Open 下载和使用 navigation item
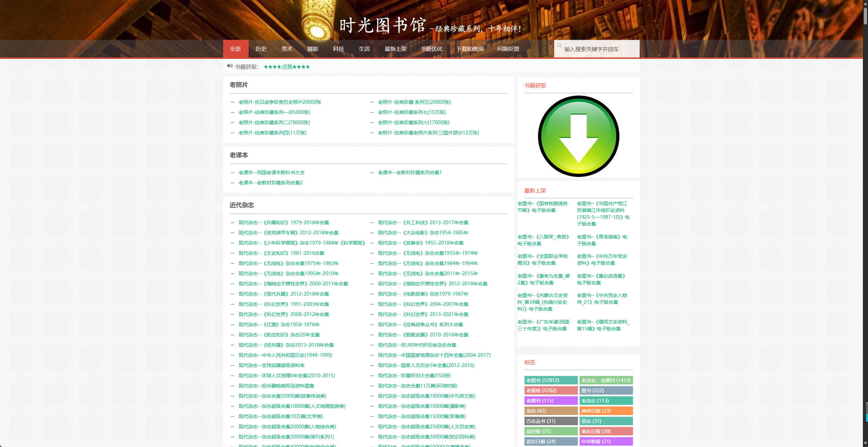The image size is (868, 447). click(x=470, y=49)
